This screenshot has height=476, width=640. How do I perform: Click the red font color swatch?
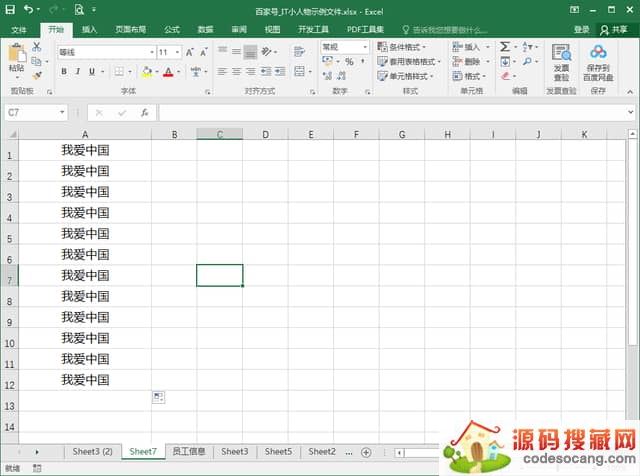[x=167, y=72]
